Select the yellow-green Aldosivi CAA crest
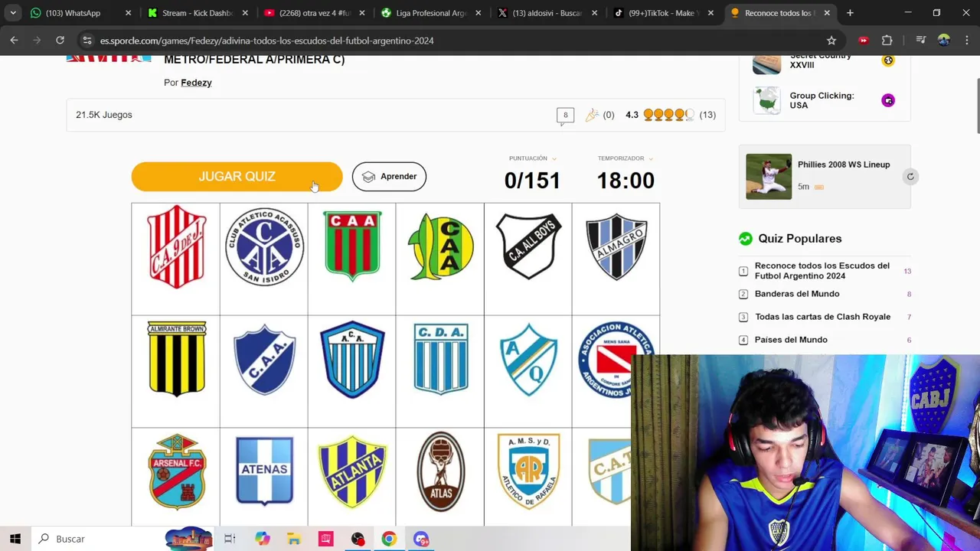Screen dimensions: 980x551 [440, 246]
